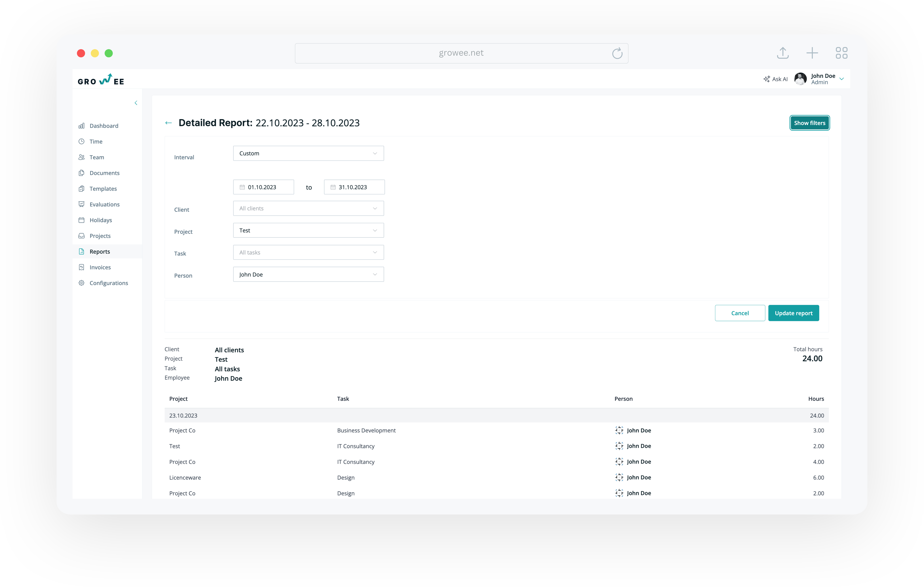Click the Growee logo
The height and width of the screenshot is (587, 924).
[101, 79]
